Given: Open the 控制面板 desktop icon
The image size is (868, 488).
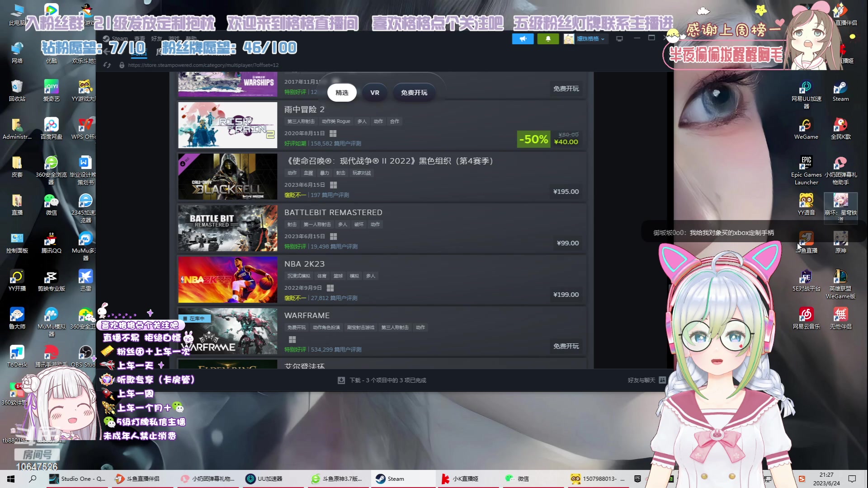Looking at the screenshot, I should (x=17, y=243).
